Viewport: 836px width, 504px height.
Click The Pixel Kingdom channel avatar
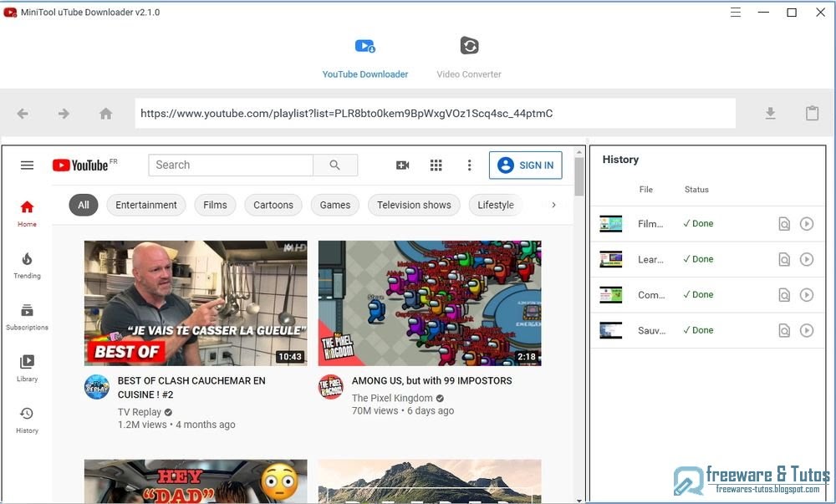tap(331, 387)
